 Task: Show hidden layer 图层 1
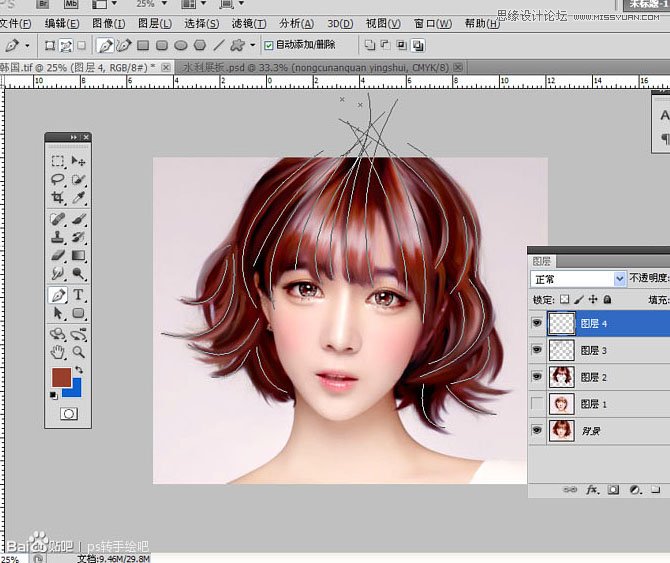pyautogui.click(x=539, y=404)
